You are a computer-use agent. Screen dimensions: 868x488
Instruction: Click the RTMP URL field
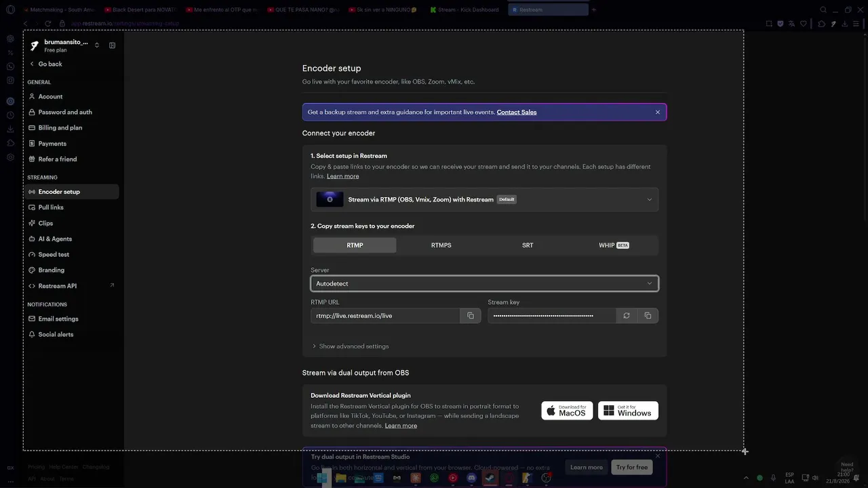point(385,316)
